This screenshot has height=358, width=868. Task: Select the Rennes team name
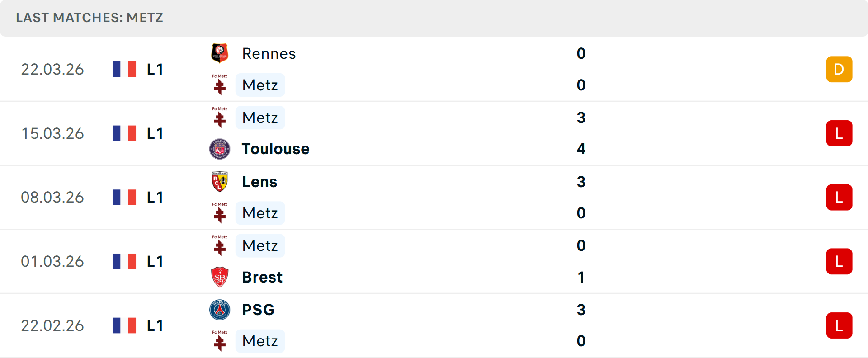[269, 53]
